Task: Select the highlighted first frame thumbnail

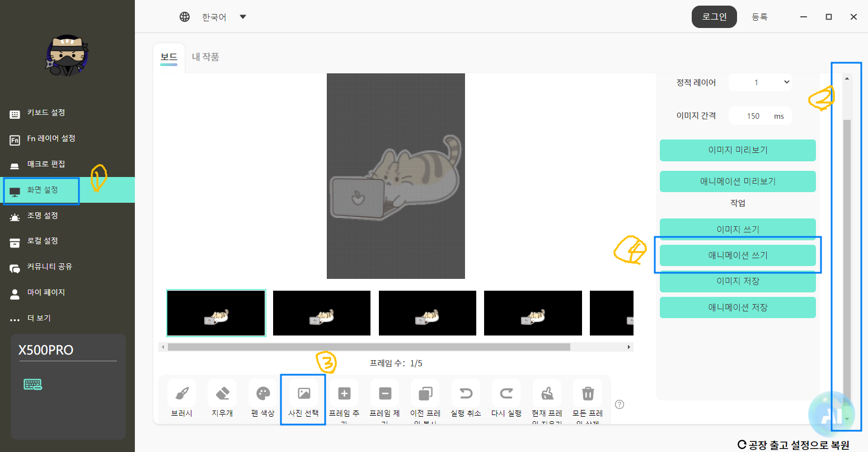Action: click(216, 313)
